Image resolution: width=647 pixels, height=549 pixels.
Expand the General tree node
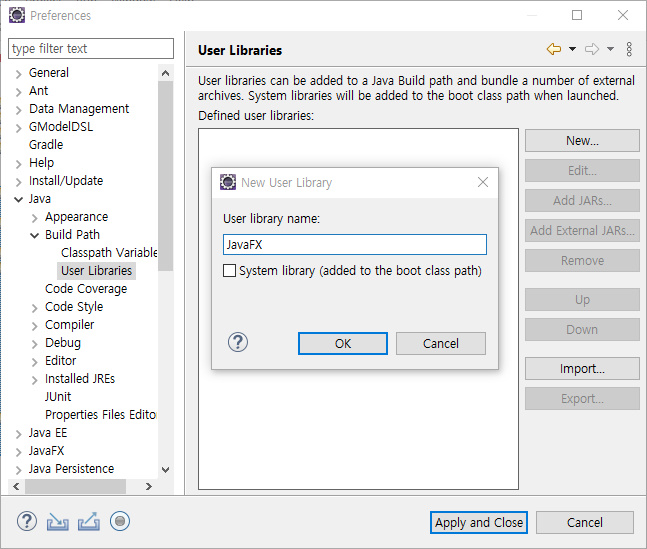[x=18, y=74]
